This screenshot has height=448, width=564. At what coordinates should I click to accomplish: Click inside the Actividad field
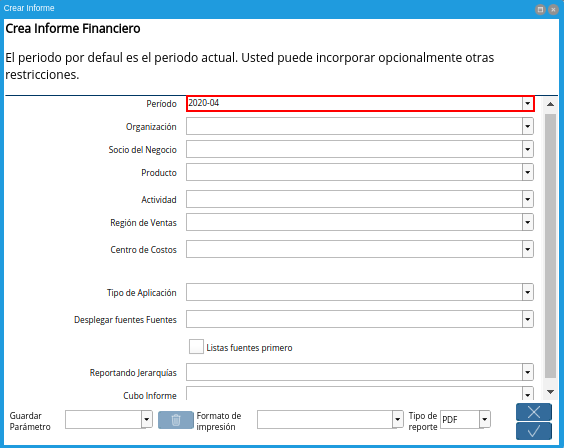coord(354,200)
